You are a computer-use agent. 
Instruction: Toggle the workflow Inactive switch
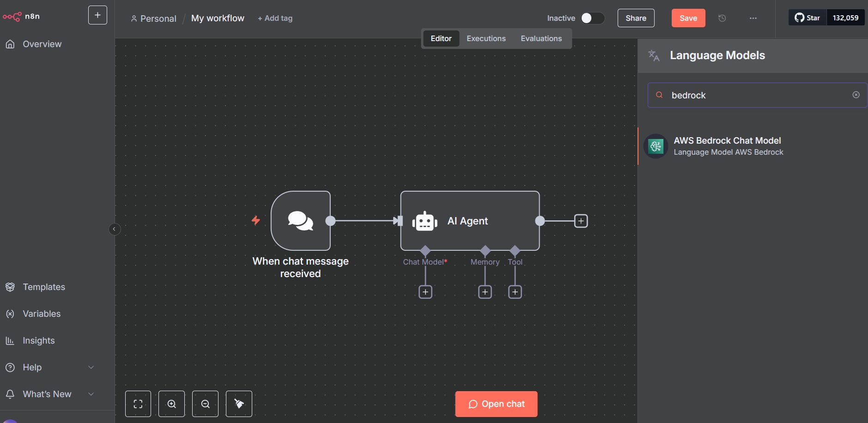click(x=592, y=18)
